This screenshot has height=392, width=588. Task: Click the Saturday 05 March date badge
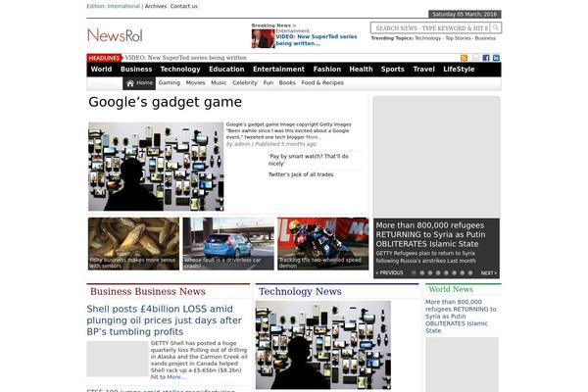465,15
